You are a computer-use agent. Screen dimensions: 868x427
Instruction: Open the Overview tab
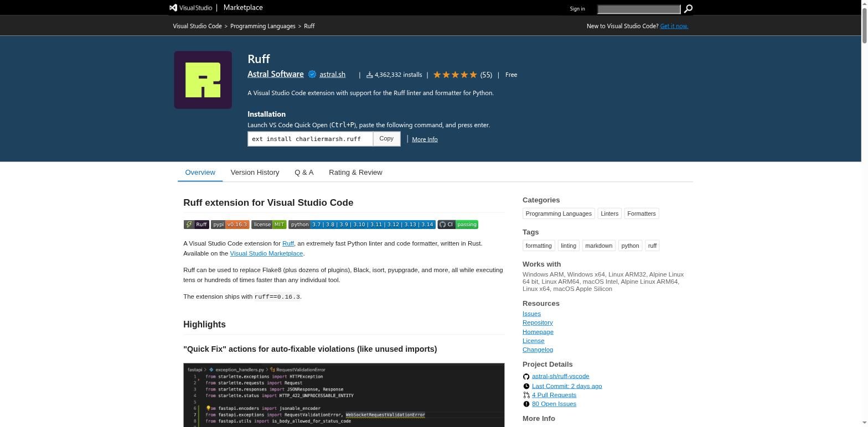(200, 173)
